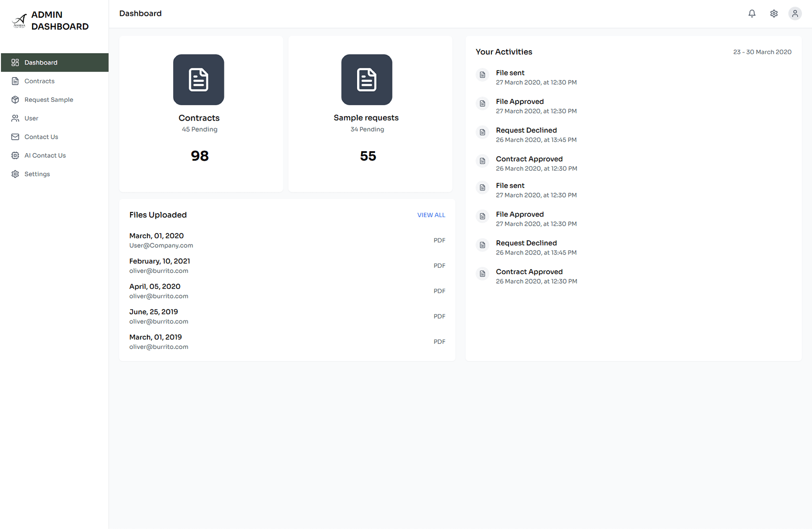Open Settings from the sidebar menu
Image resolution: width=812 pixels, height=529 pixels.
click(x=37, y=175)
